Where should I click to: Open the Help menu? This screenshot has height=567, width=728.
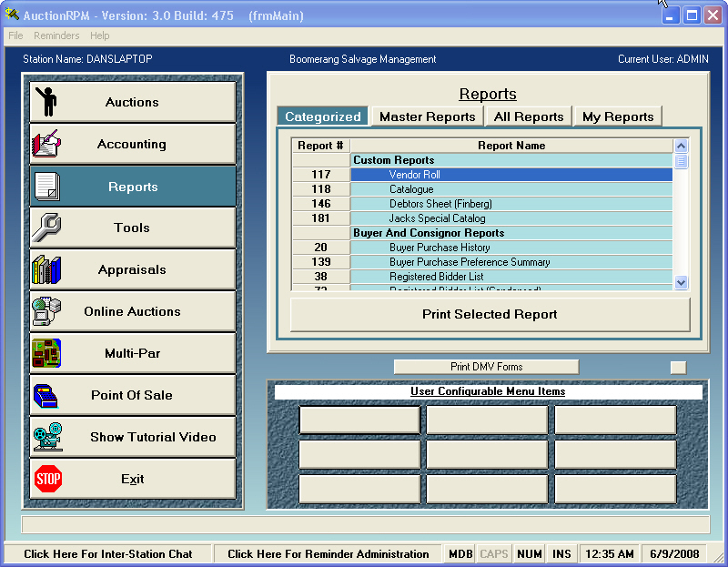(100, 35)
